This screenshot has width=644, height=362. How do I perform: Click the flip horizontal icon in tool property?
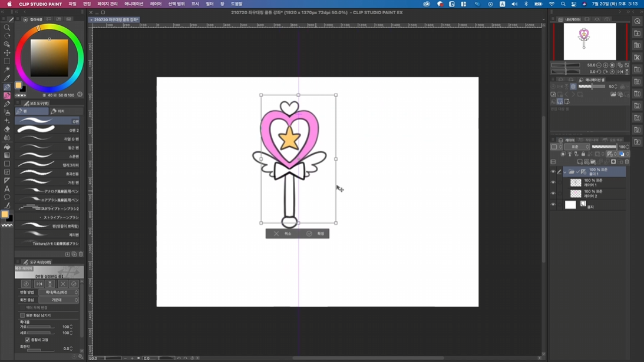click(x=39, y=284)
